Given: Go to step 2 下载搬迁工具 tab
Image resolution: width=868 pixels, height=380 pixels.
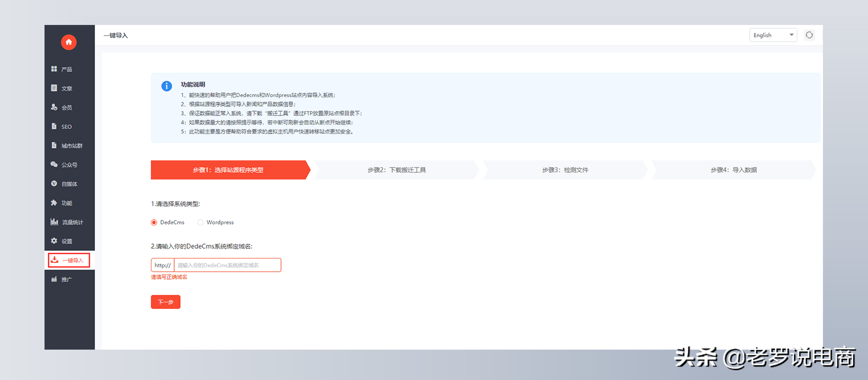Looking at the screenshot, I should (397, 170).
